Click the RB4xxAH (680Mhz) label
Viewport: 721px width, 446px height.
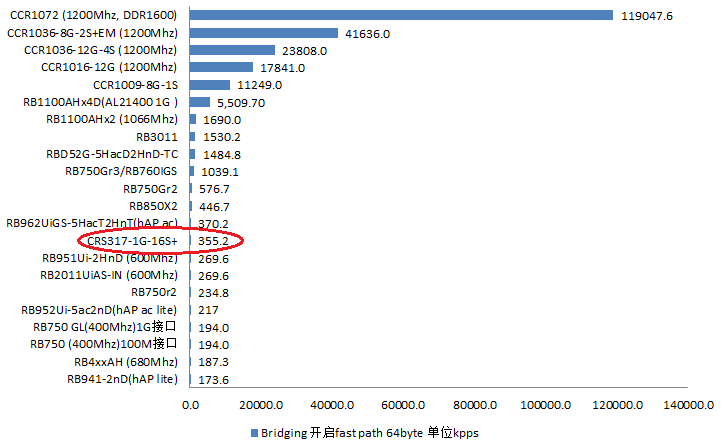click(x=125, y=362)
